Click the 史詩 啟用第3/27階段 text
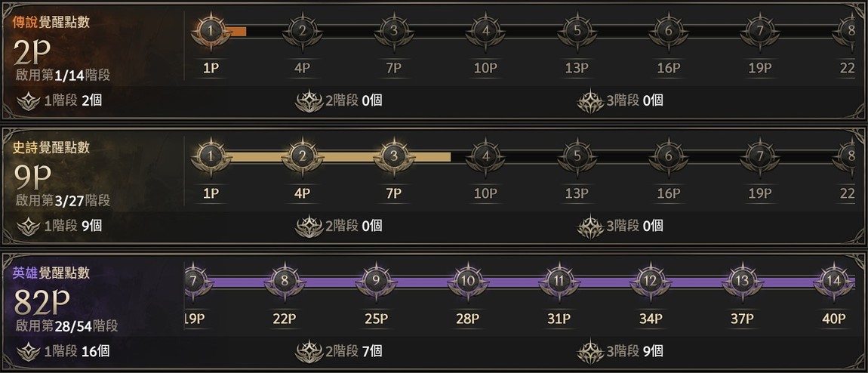868x373 pixels. click(x=63, y=200)
